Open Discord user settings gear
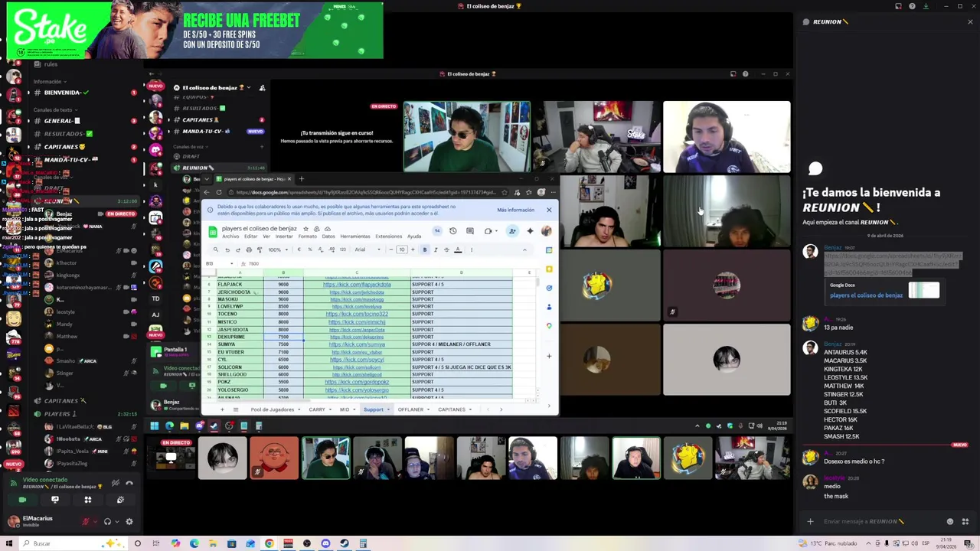The width and height of the screenshot is (980, 551). pyautogui.click(x=129, y=522)
